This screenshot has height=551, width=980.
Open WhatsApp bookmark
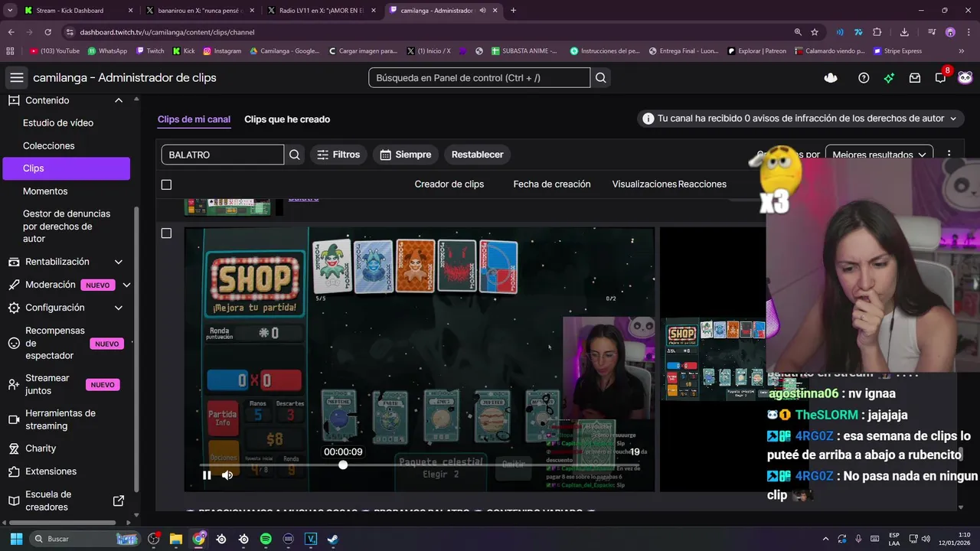(x=107, y=51)
